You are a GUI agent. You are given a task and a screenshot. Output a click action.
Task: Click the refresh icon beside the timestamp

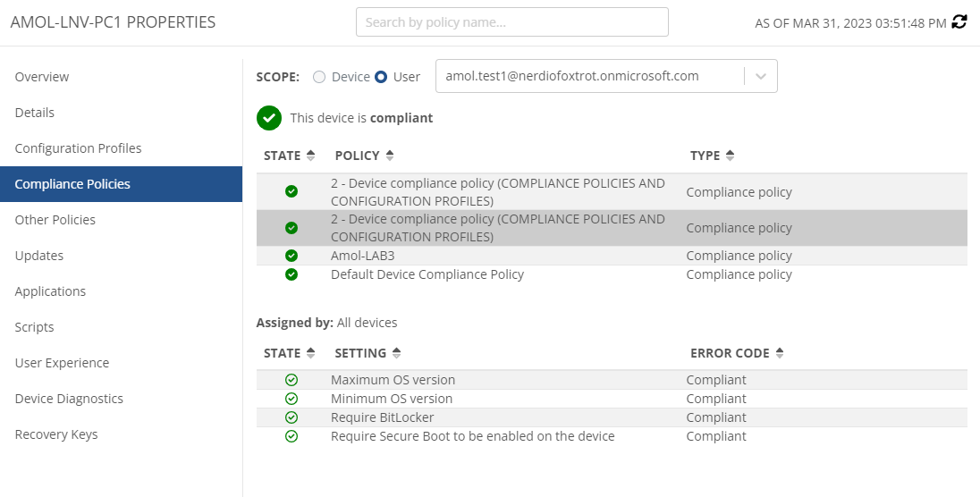[959, 22]
